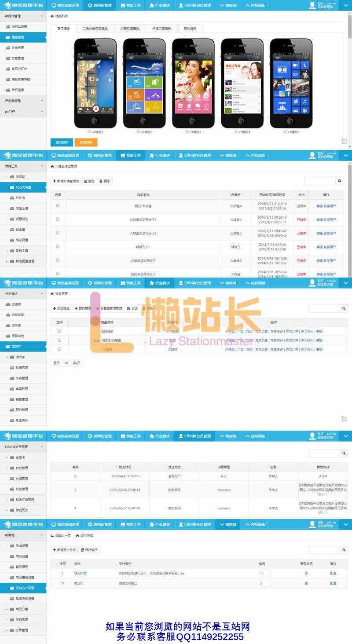
Task: Switch to the 列表页面模板 tab
Action: [x=130, y=28]
